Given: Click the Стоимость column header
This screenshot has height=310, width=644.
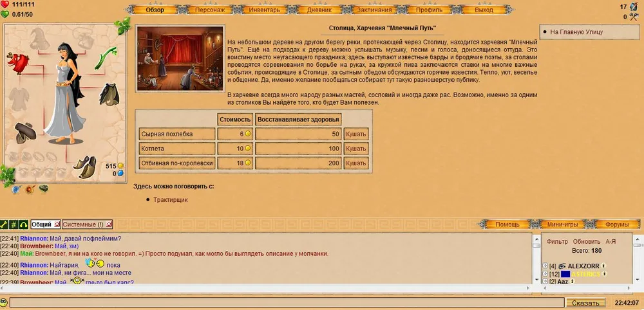Looking at the screenshot, I should coord(235,120).
